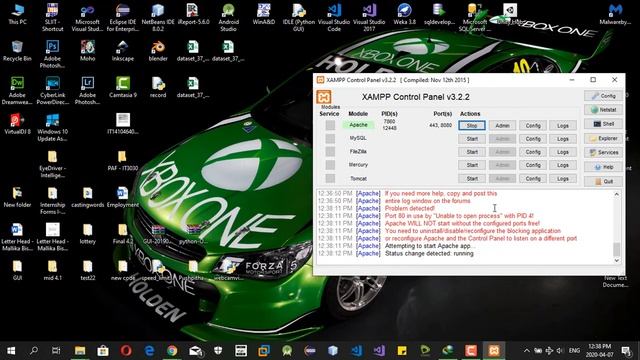This screenshot has height=360, width=640.
Task: Select the blender desktop shortcut
Action: pos(158,51)
